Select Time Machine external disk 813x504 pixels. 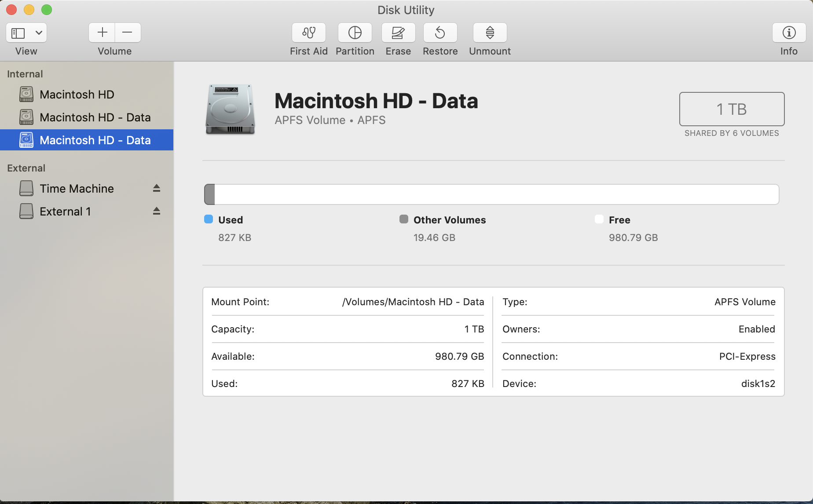click(x=87, y=189)
